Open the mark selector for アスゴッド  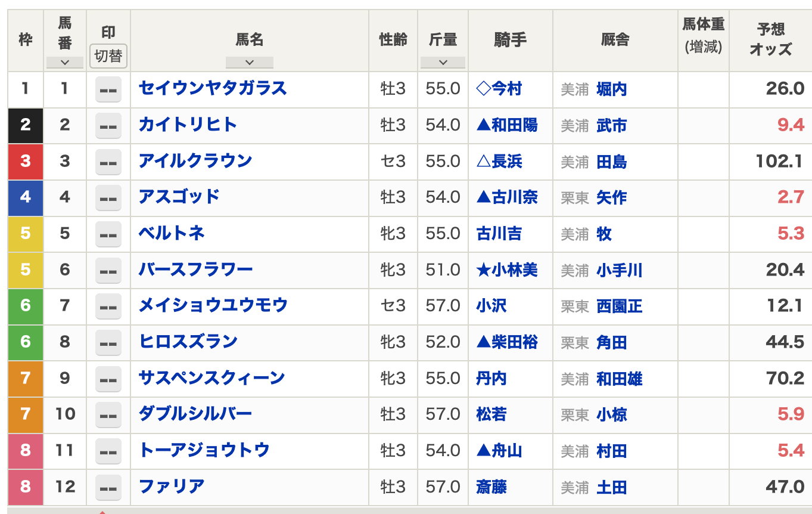(108, 198)
